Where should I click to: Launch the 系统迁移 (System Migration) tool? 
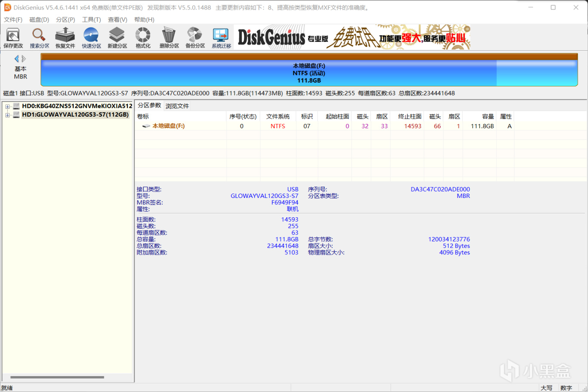coord(221,38)
